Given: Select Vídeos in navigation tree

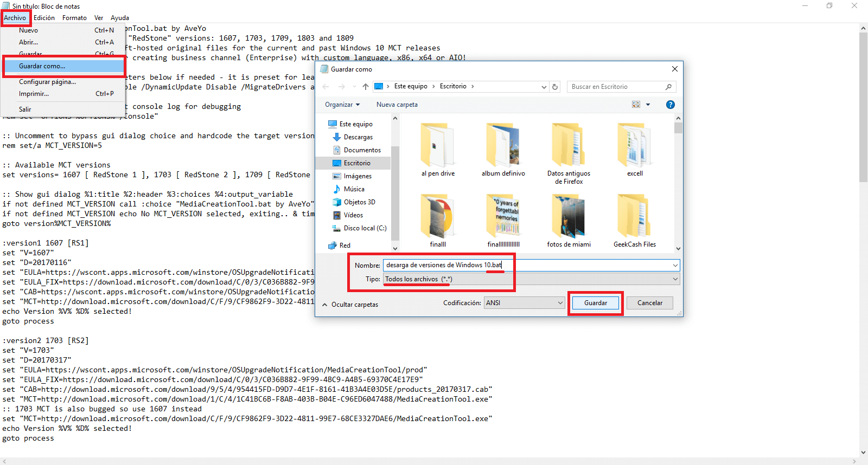Looking at the screenshot, I should (348, 215).
